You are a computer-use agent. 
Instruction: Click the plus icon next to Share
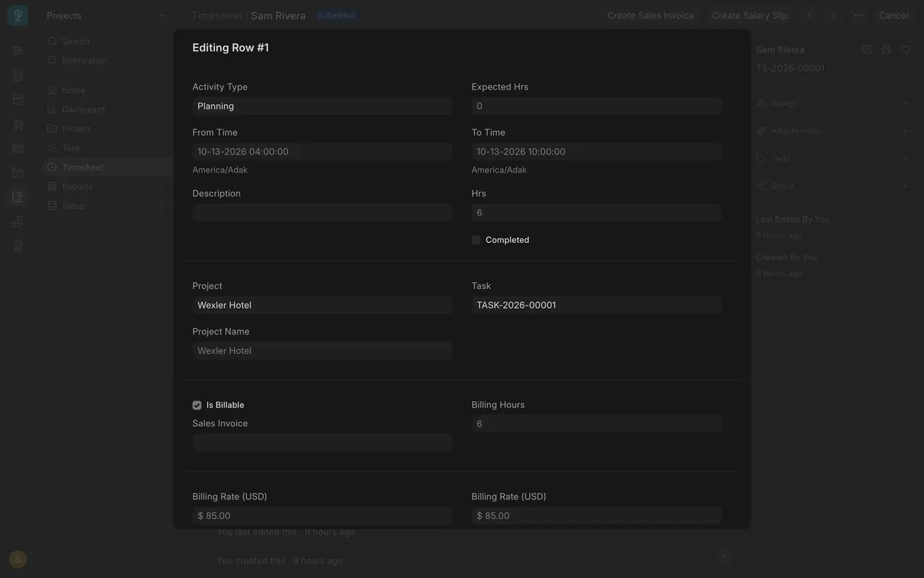[x=905, y=186]
